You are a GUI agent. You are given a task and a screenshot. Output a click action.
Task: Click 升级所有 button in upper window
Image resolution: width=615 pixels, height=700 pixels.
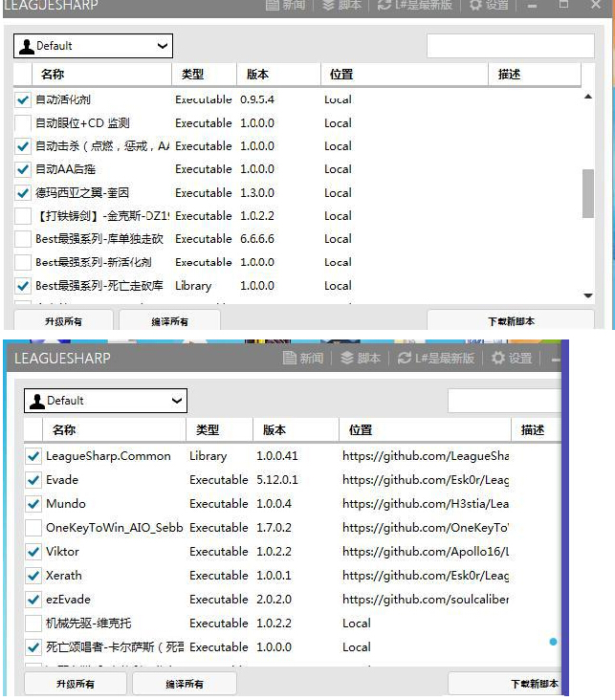click(63, 321)
